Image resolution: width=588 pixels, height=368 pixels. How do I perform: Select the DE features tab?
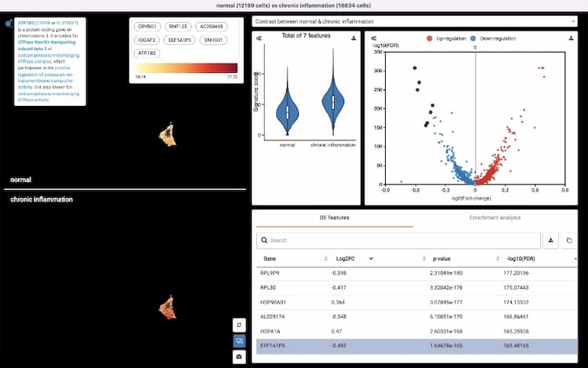(x=334, y=217)
